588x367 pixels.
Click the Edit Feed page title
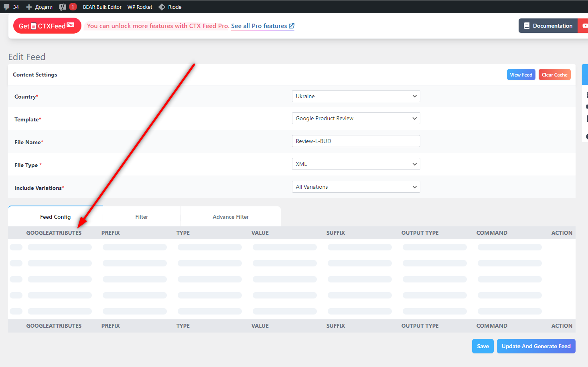click(x=27, y=57)
